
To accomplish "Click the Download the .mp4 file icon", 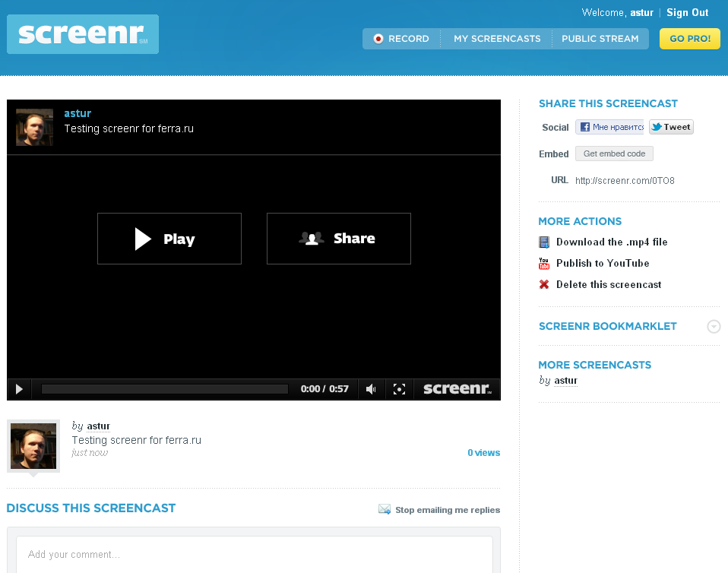I will pos(544,242).
